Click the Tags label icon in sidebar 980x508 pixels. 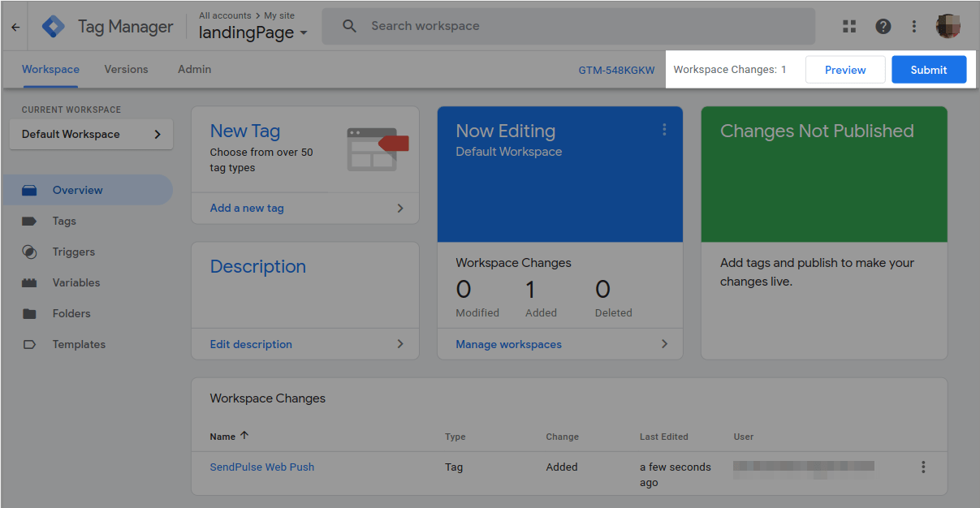(x=29, y=222)
